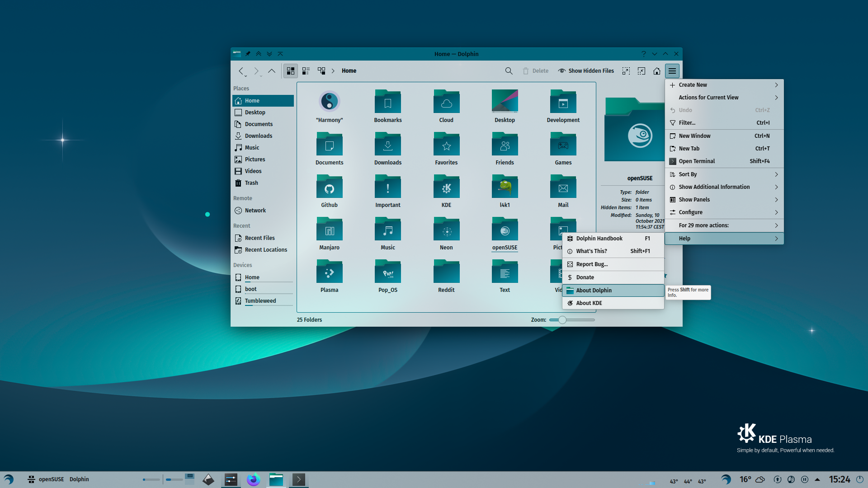
Task: Switch to Compact view mode
Action: click(306, 71)
